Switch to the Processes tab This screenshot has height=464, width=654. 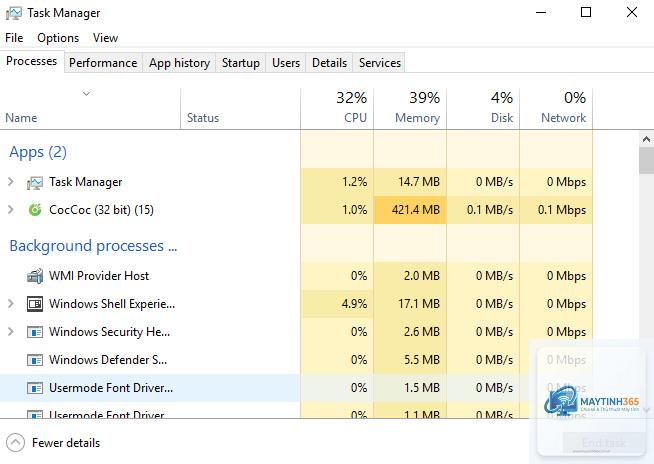(32, 61)
